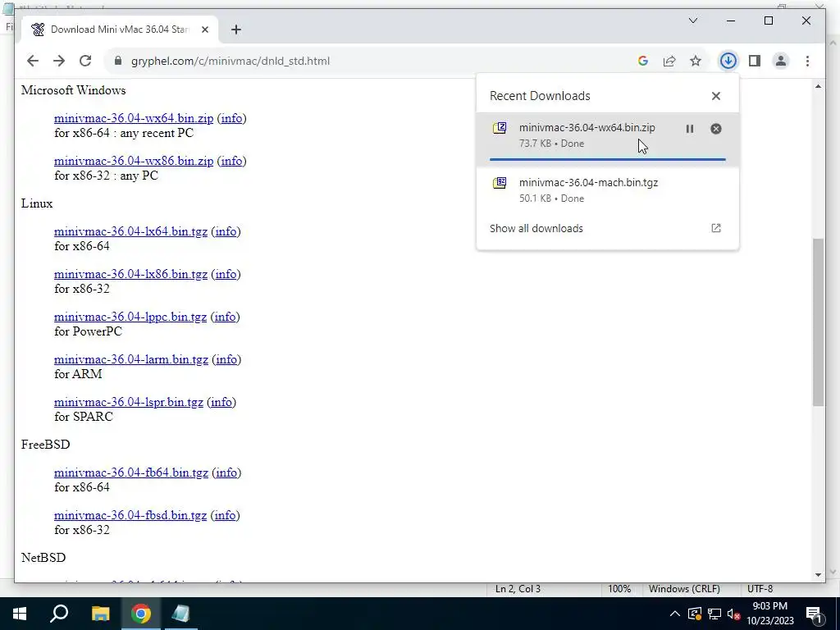Open the network status tray icon
Image resolution: width=840 pixels, height=630 pixels.
tap(714, 614)
